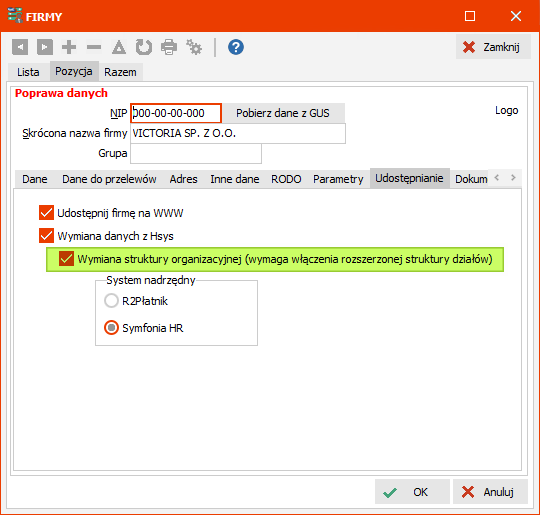Toggle Wymiana danych z Hsys checkbox
This screenshot has height=515, width=540.
[46, 236]
